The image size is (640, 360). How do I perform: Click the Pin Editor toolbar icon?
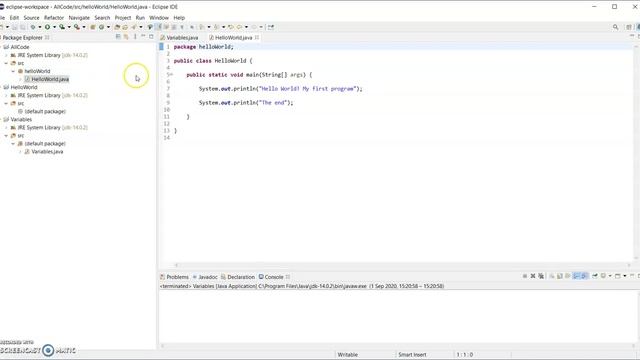tap(271, 27)
